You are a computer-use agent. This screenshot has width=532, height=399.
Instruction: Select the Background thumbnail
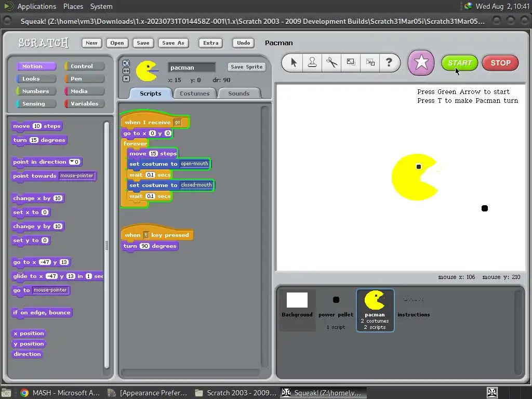(297, 310)
